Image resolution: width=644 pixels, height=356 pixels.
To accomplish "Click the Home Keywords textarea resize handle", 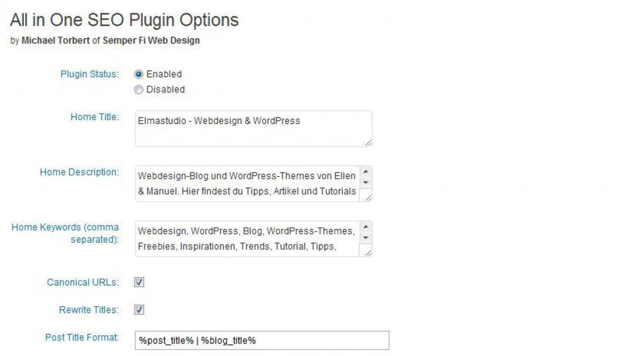I will click(x=368, y=253).
